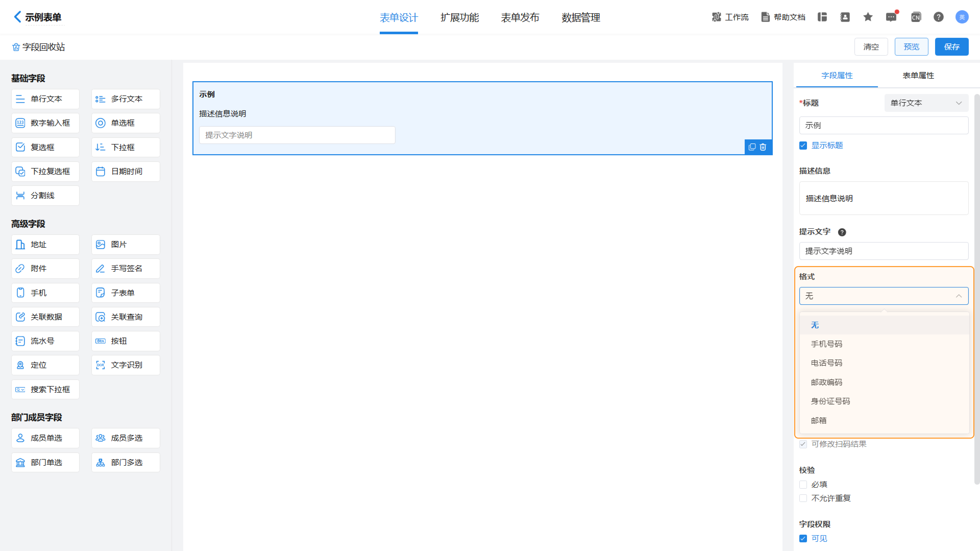The height and width of the screenshot is (551, 980).
Task: Open the messages chat bubble icon
Action: coord(891,17)
